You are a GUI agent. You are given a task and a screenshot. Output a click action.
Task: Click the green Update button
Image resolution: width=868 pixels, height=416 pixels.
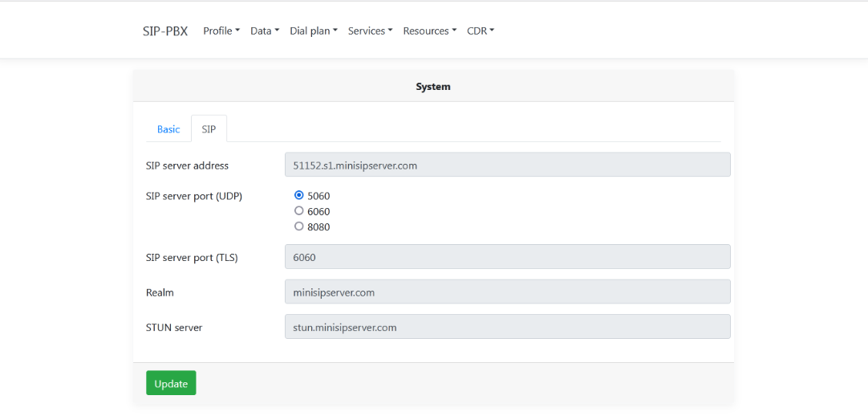(171, 383)
